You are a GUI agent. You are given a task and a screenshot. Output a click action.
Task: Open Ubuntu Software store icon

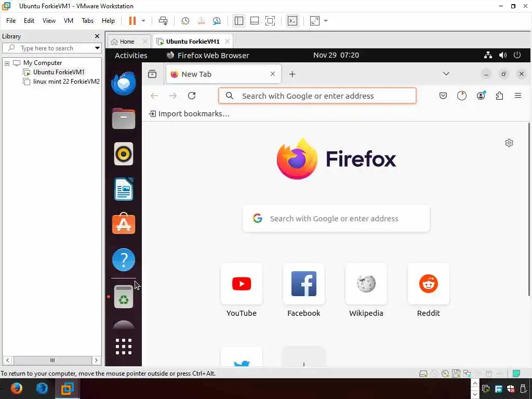tap(124, 224)
